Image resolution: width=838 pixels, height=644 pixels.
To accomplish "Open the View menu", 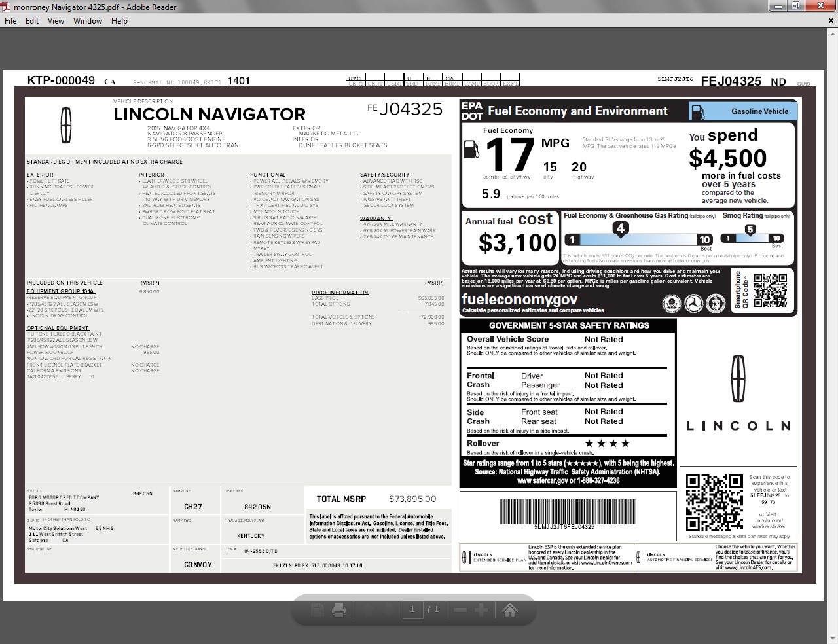I will tap(56, 21).
